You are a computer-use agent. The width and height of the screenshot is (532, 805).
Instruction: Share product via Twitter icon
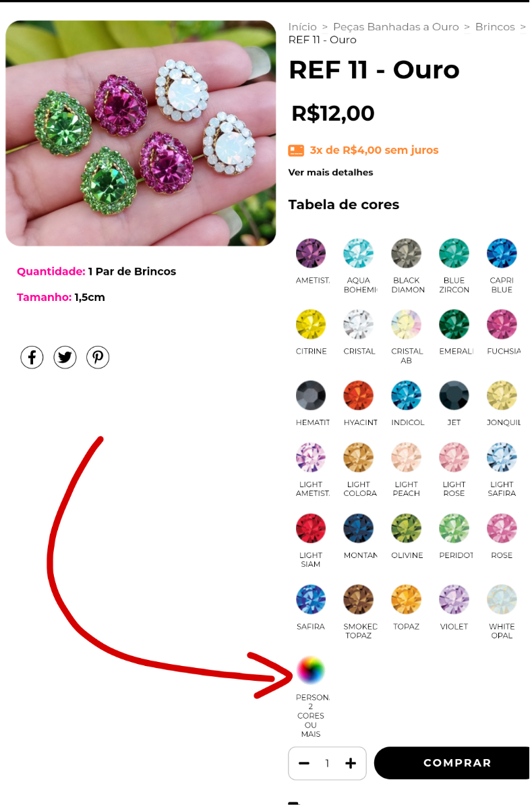[x=65, y=358]
